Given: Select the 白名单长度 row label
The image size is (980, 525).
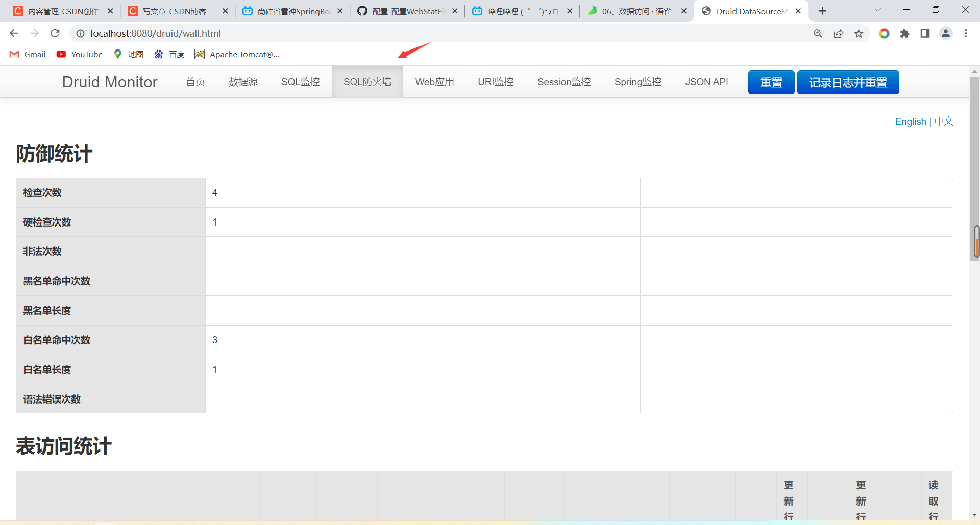Looking at the screenshot, I should pyautogui.click(x=47, y=369).
